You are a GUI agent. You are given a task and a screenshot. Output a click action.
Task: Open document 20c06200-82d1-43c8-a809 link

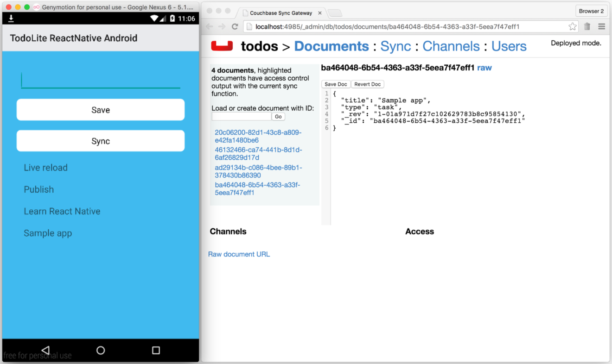click(x=258, y=136)
